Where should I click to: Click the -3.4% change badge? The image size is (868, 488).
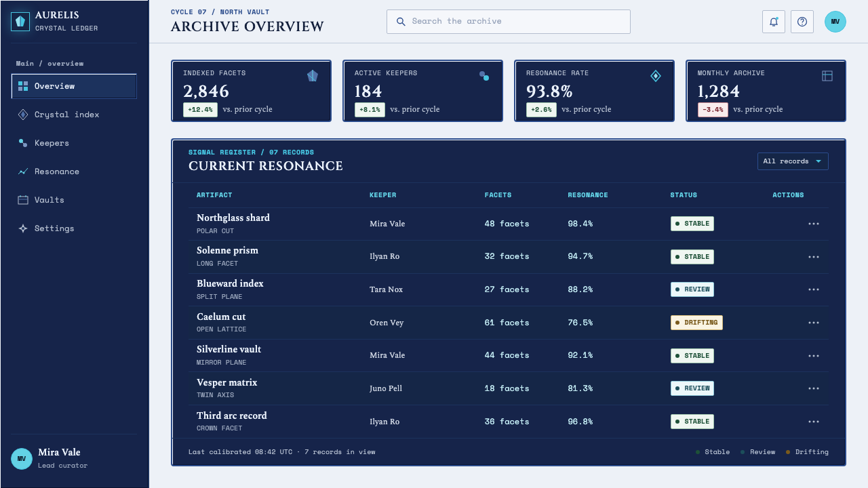click(x=713, y=109)
